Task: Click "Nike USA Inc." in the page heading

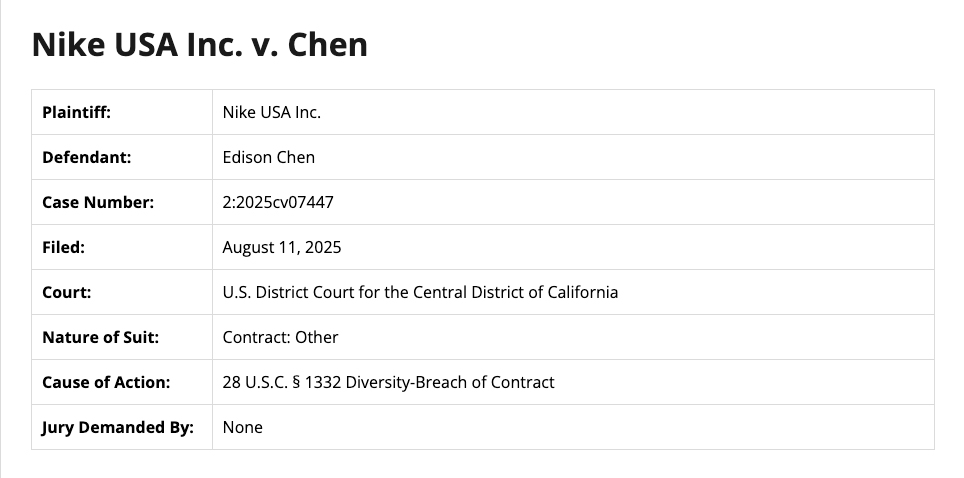Action: click(x=133, y=45)
